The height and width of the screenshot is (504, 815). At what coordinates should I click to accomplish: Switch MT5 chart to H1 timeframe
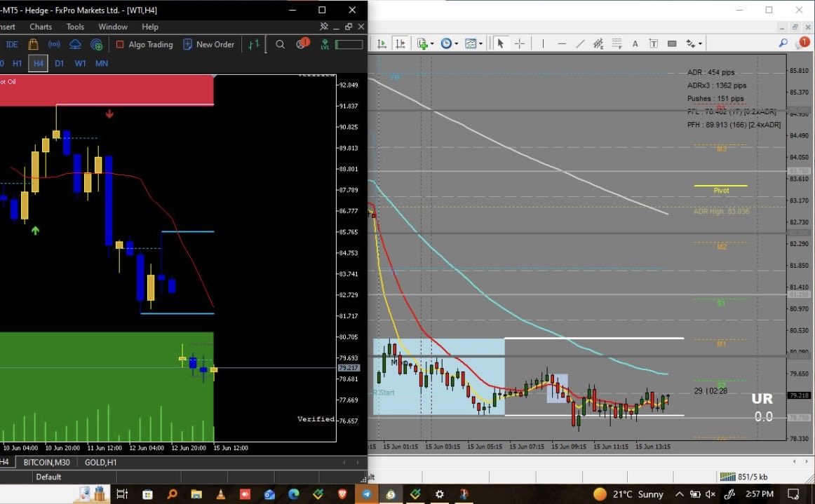pyautogui.click(x=17, y=63)
